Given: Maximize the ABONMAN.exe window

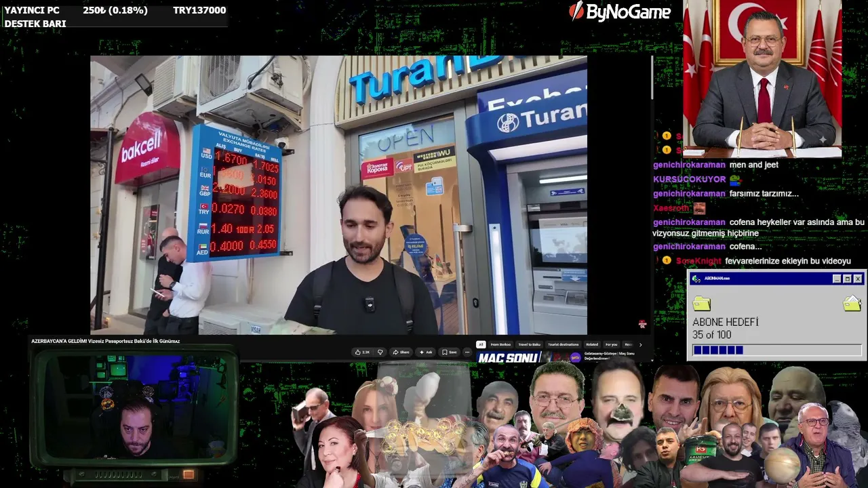Looking at the screenshot, I should pyautogui.click(x=847, y=279).
